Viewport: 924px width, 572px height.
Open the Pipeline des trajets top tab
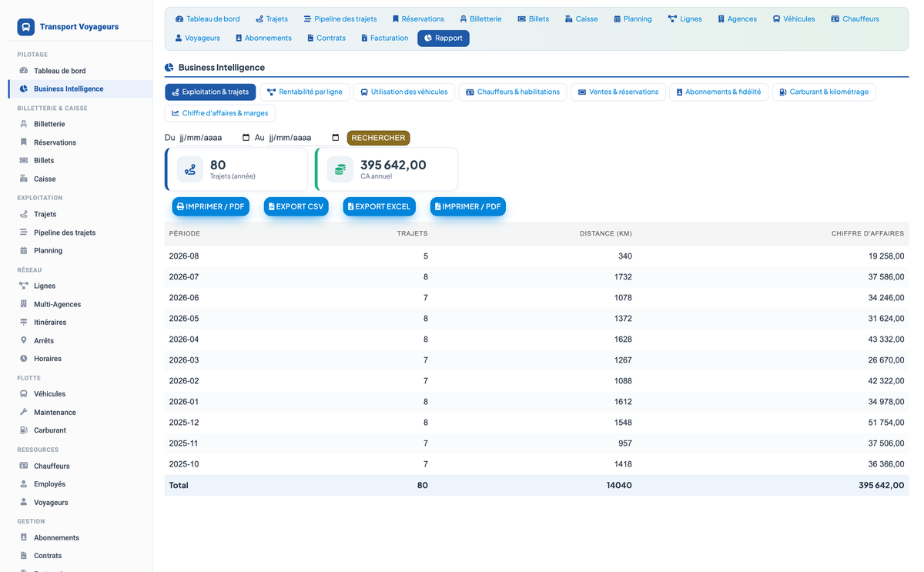click(340, 18)
